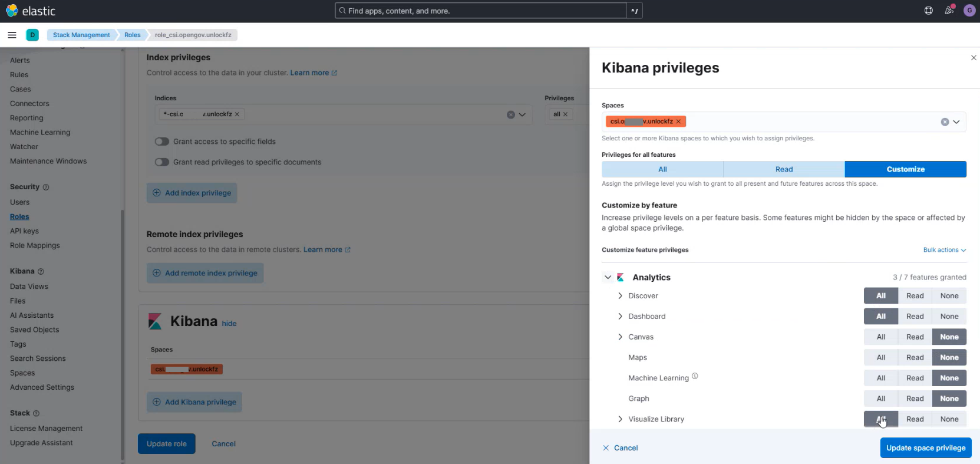Remove the unlockfz space badge
Viewport: 980px width, 464px height.
678,121
